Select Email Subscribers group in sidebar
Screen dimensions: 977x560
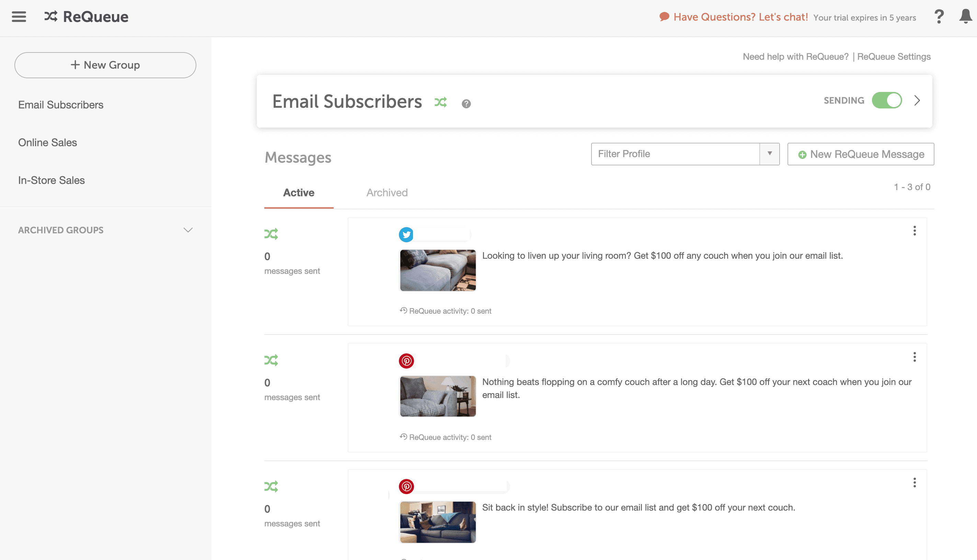pos(61,105)
